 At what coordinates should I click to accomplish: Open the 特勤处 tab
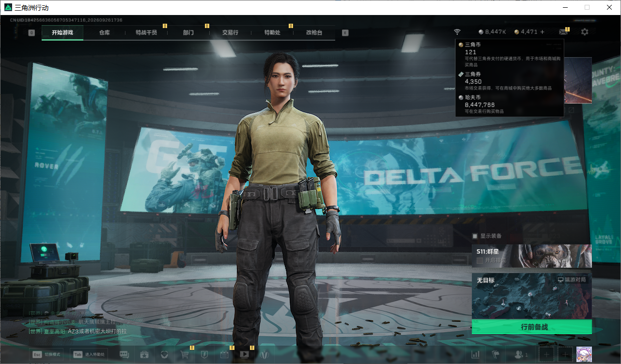[x=272, y=32]
